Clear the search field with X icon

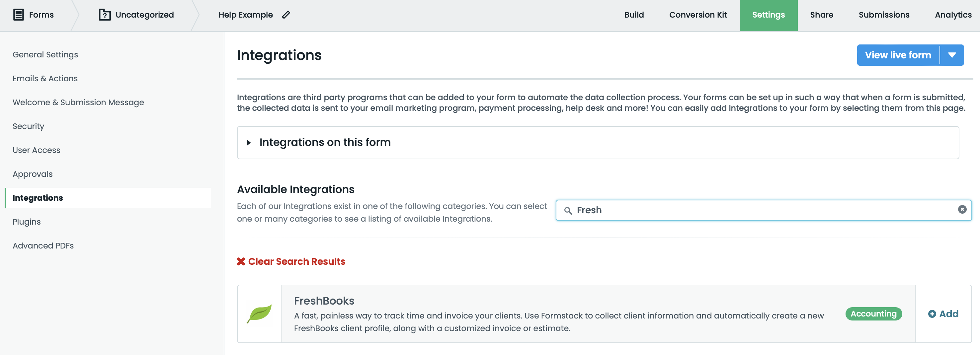pyautogui.click(x=962, y=209)
